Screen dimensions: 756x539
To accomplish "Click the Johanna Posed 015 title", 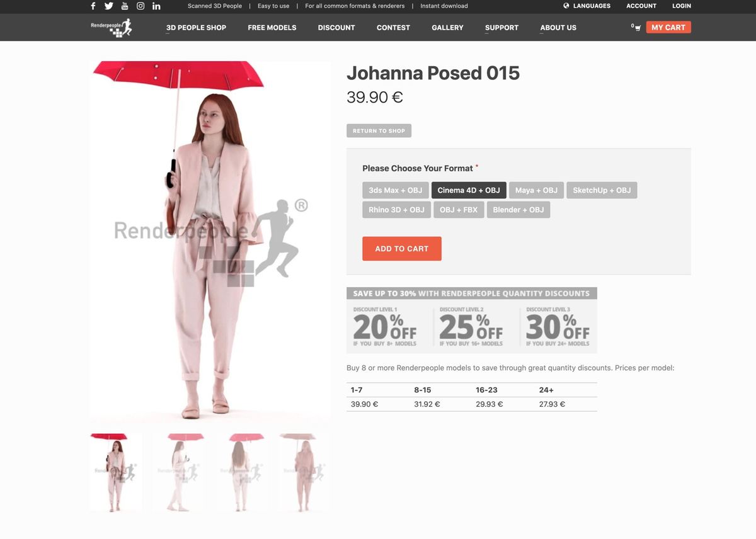I will (433, 73).
